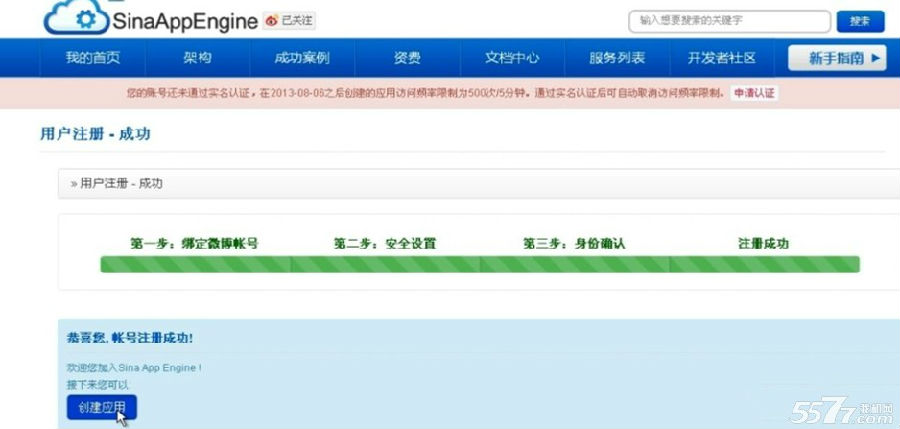Open the 架构 navigation item
Image resolution: width=900 pixels, height=429 pixels.
(x=197, y=57)
